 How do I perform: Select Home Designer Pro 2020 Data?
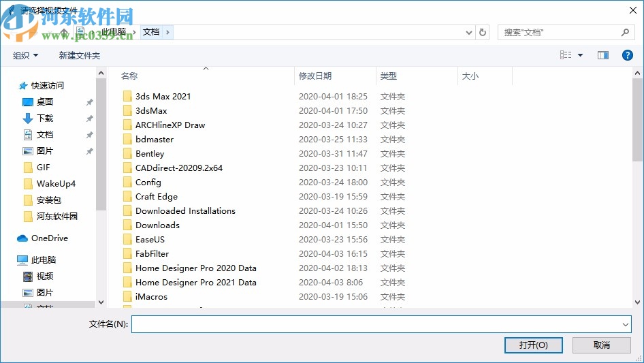click(196, 268)
